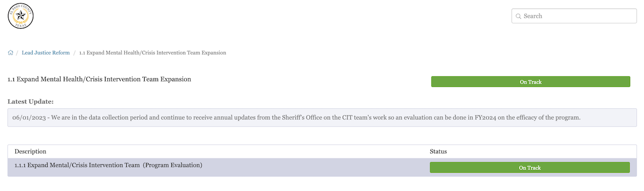
Task: Click the Status column header
Action: click(x=438, y=151)
